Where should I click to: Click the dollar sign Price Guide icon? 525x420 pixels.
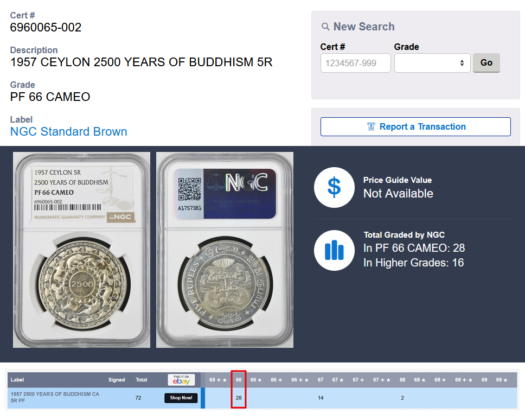click(334, 187)
